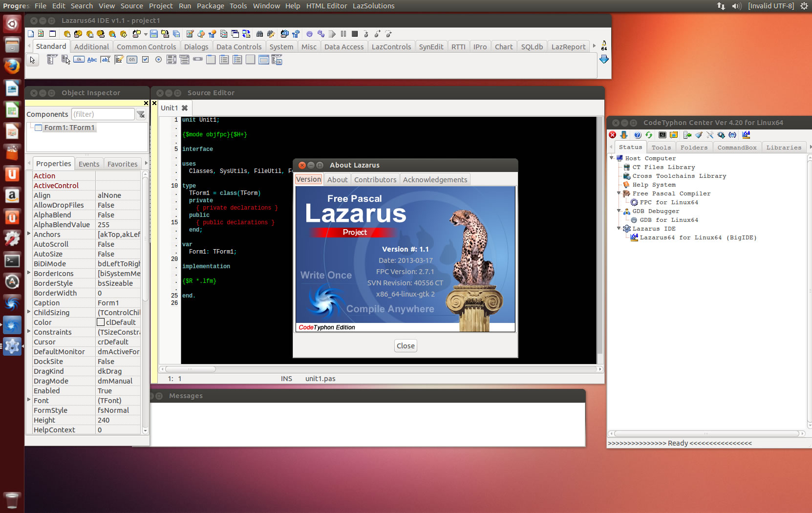Image resolution: width=812 pixels, height=513 pixels.
Task: Open terminal icon in CodeTyphon Center toolbar
Action: (662, 135)
